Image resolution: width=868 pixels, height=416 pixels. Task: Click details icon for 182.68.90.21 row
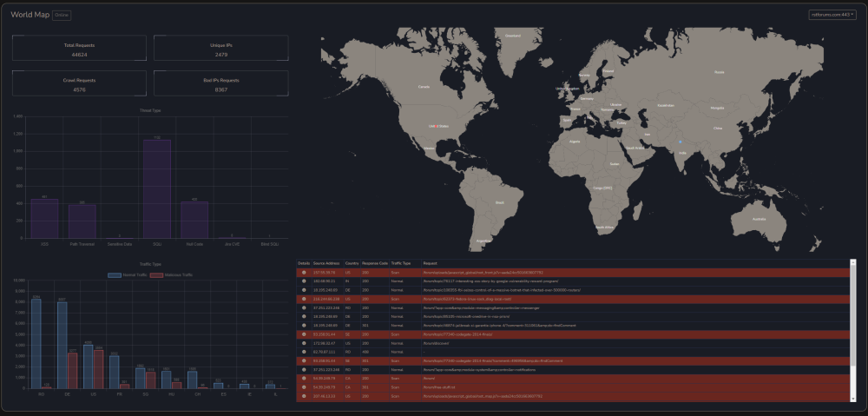coord(304,281)
